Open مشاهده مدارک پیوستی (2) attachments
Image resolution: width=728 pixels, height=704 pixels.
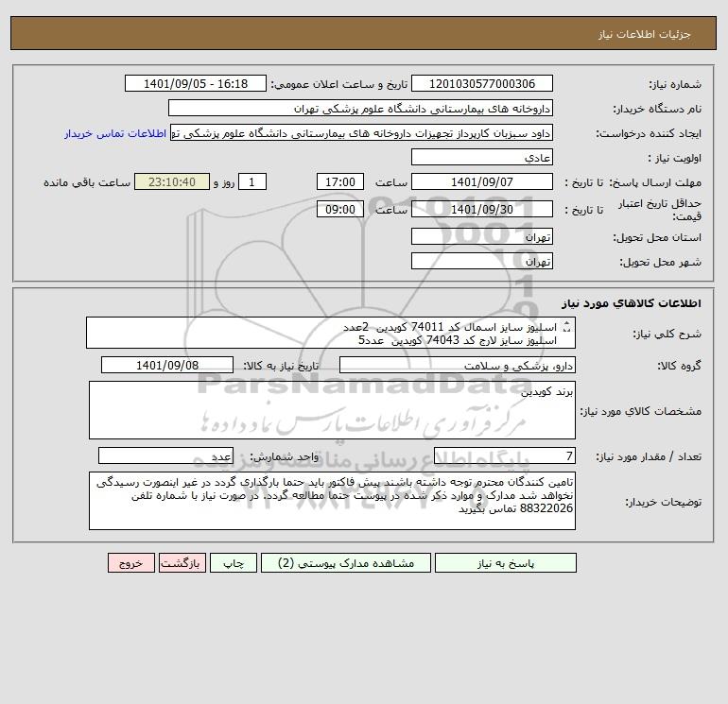345,563
